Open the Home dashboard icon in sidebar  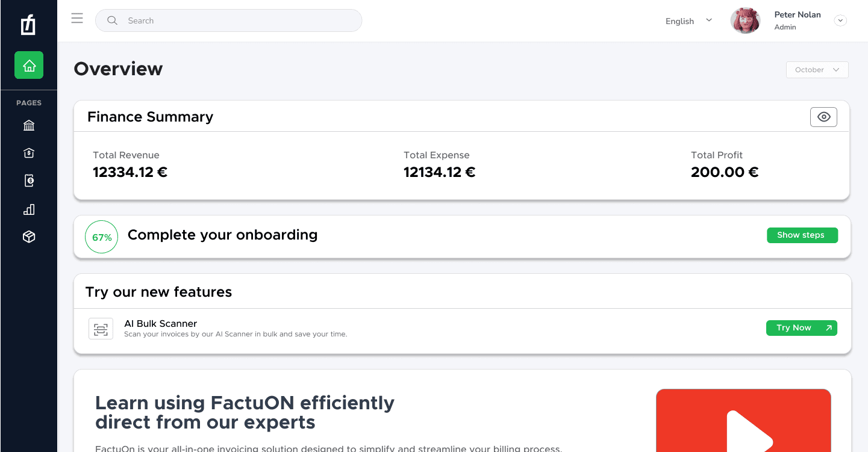(x=29, y=65)
